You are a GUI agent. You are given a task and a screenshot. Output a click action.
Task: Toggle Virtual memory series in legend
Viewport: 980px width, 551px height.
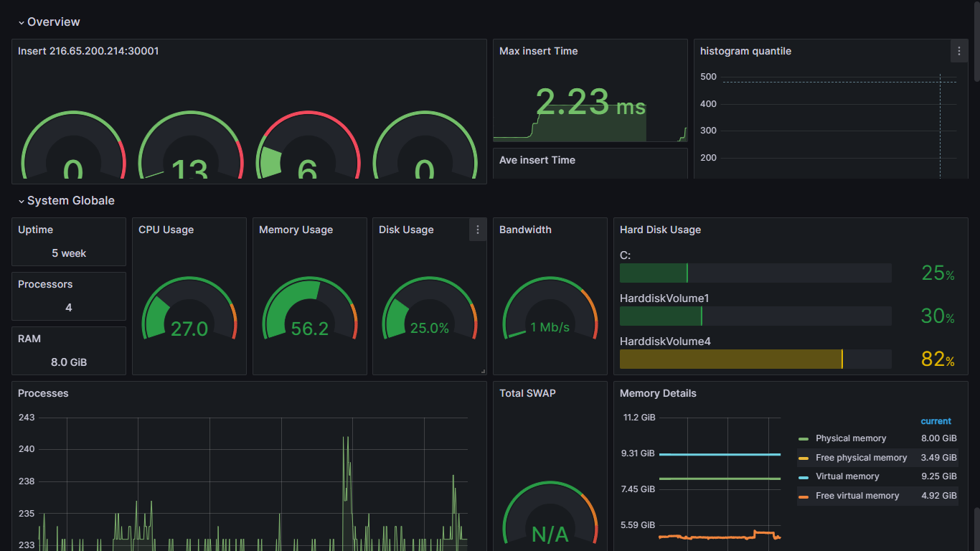(847, 476)
